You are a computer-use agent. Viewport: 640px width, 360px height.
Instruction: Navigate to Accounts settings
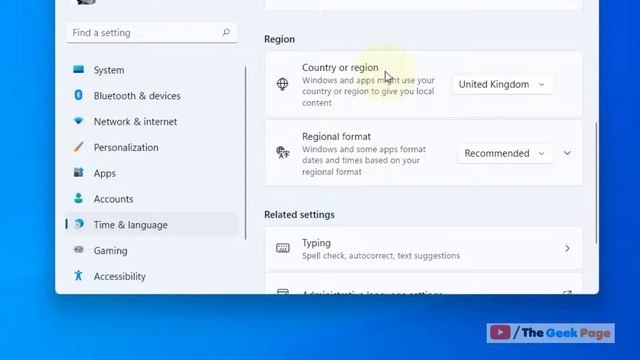[151, 199]
